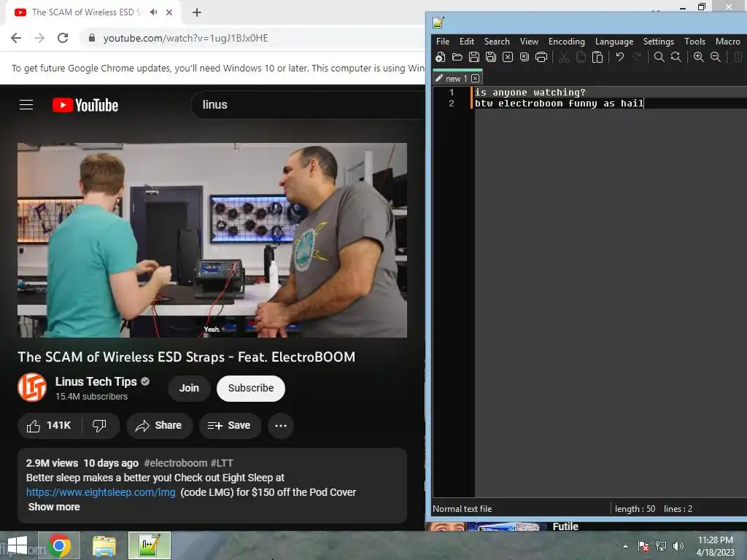Open the Settings menu

pyautogui.click(x=659, y=42)
